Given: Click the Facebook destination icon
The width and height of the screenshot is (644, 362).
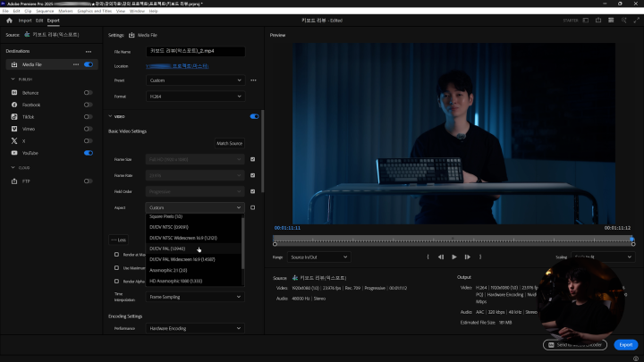Looking at the screenshot, I should tap(13, 105).
